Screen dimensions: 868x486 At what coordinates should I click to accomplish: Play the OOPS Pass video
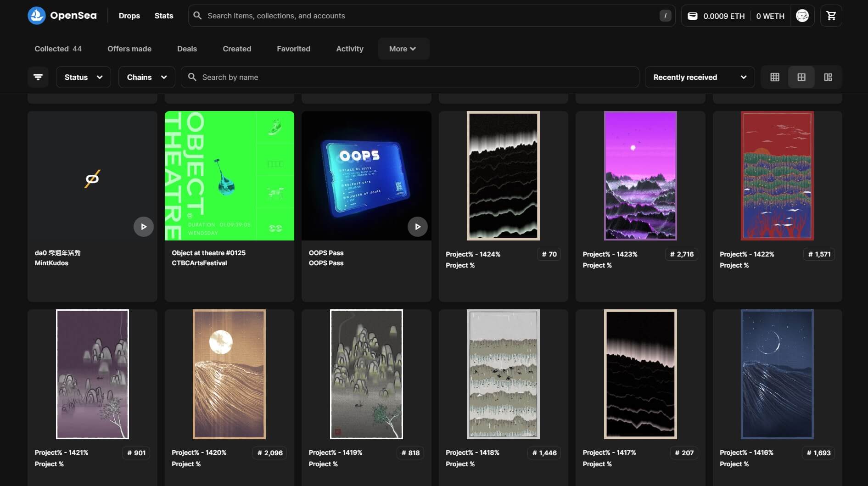(x=417, y=227)
